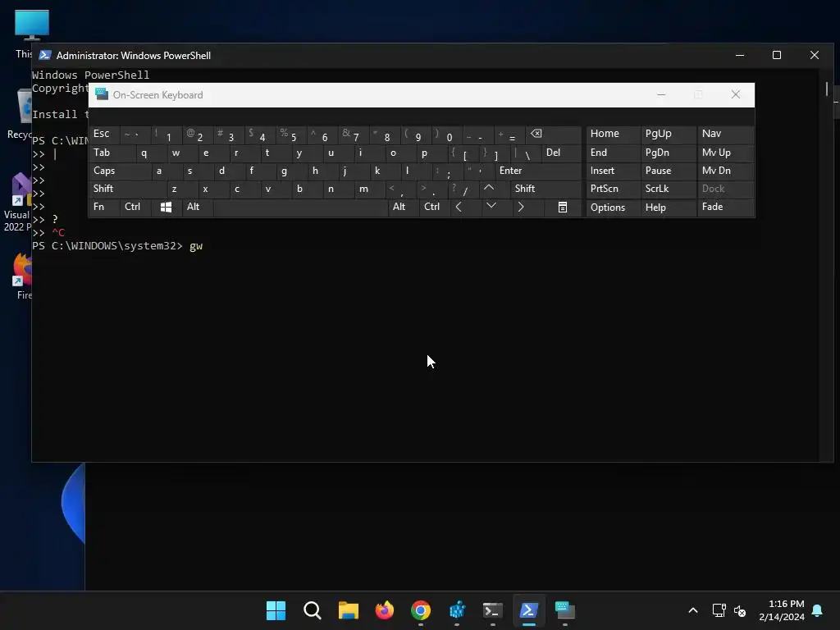
Task: Switch to the PowerShell taskbar icon
Action: click(529, 610)
